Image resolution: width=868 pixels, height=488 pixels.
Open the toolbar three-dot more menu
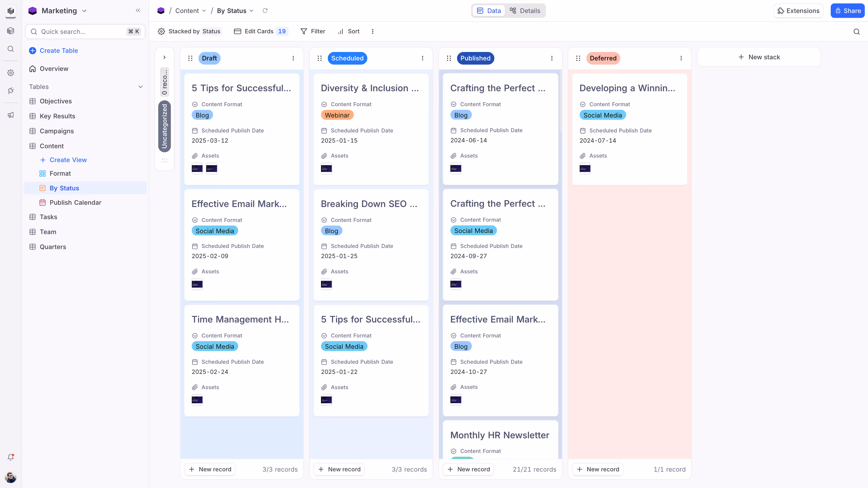pos(372,31)
